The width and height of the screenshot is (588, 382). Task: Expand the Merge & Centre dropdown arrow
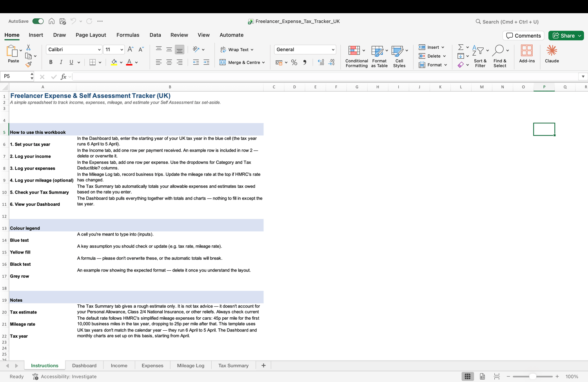pyautogui.click(x=263, y=63)
